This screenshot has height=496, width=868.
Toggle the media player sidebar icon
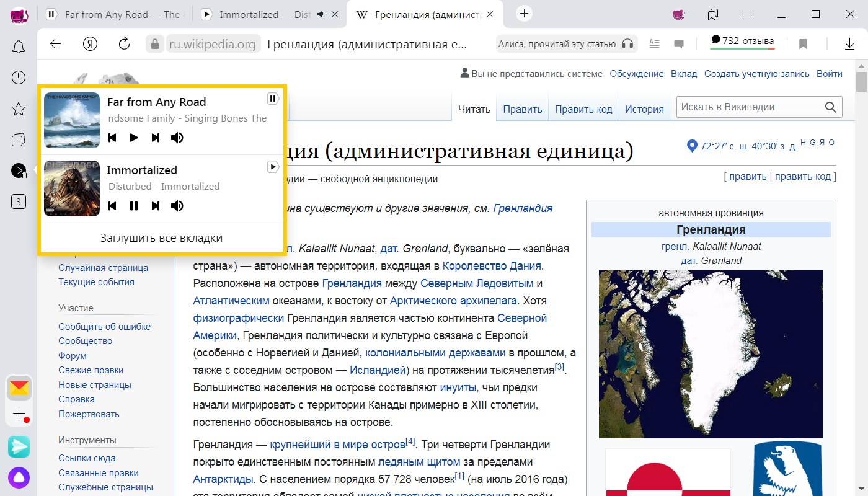coord(19,170)
